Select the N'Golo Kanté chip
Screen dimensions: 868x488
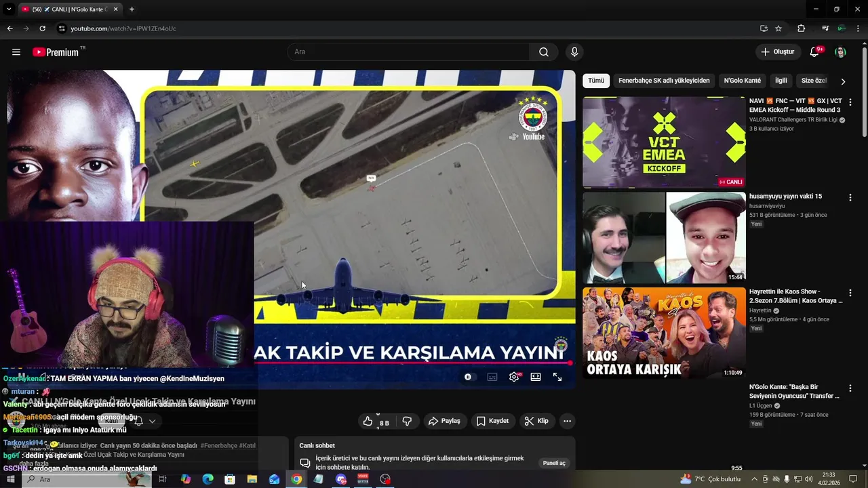coord(742,81)
